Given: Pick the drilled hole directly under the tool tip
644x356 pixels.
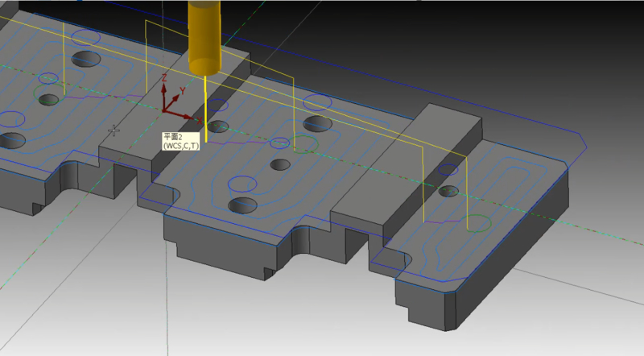Looking at the screenshot, I should [217, 126].
